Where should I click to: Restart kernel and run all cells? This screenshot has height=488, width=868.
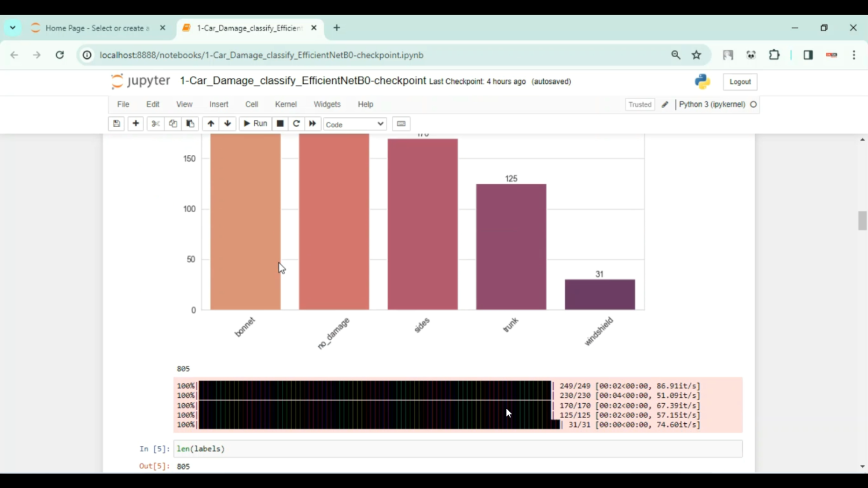coord(312,123)
